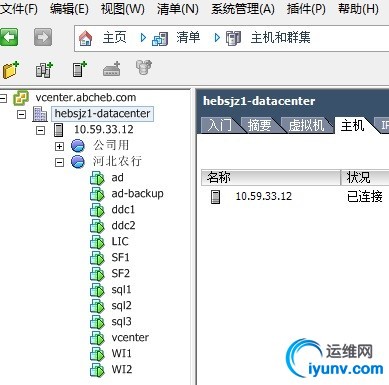Image resolution: width=389 pixels, height=385 pixels.
Task: Go to 主机和群集 in breadcrumb
Action: coord(281,37)
